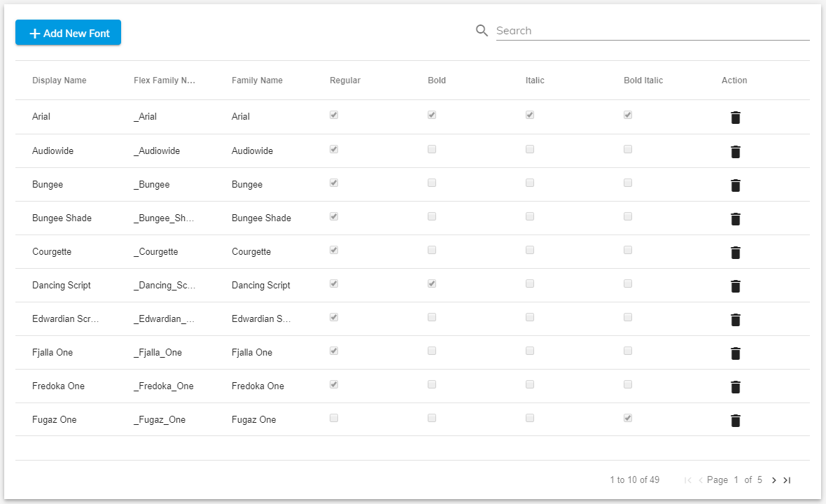Image resolution: width=826 pixels, height=504 pixels.
Task: Go to the next page arrow
Action: 773,479
